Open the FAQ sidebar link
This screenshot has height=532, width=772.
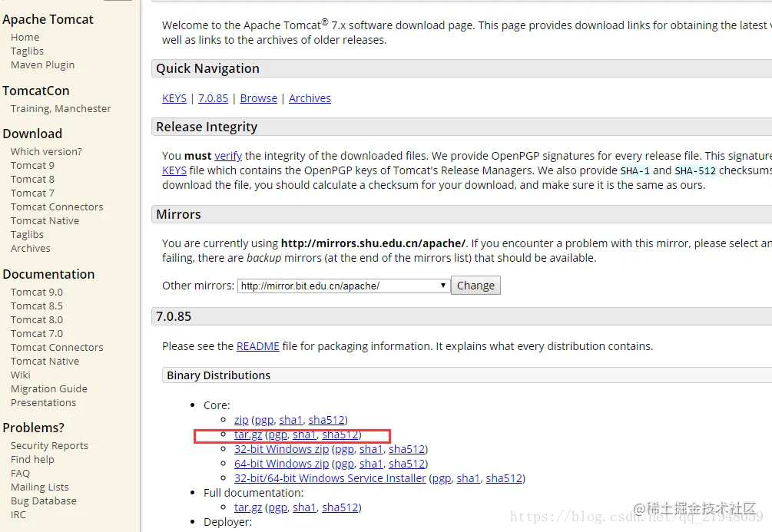20,473
